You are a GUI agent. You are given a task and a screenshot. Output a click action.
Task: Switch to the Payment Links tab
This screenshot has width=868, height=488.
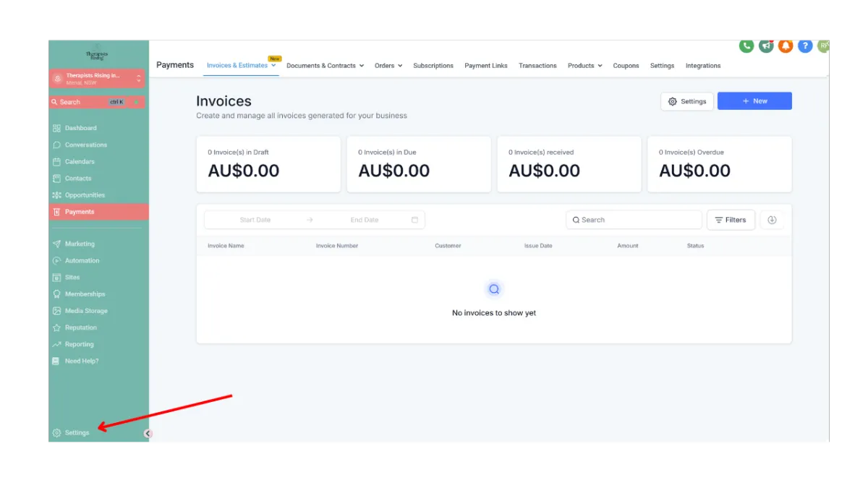coord(486,66)
